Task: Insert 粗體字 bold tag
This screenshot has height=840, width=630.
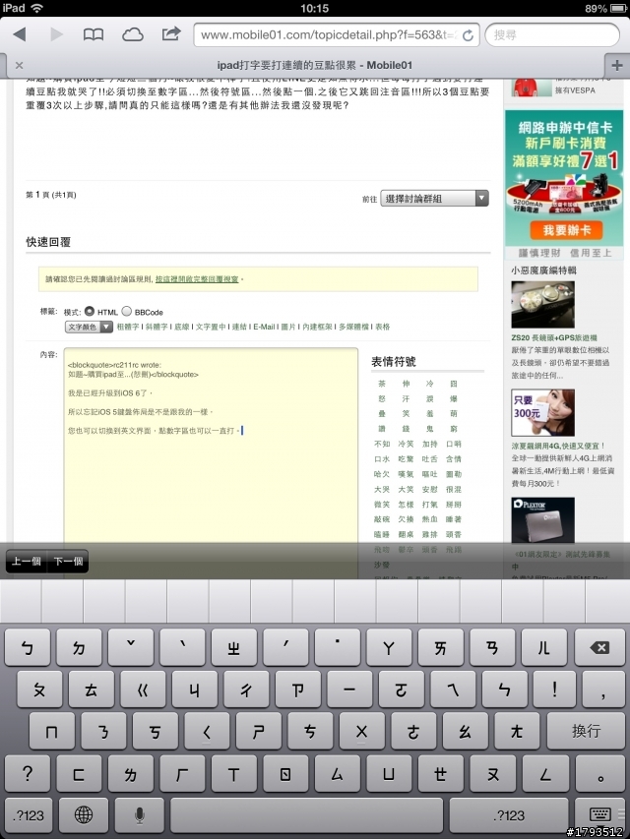Action: click(128, 327)
